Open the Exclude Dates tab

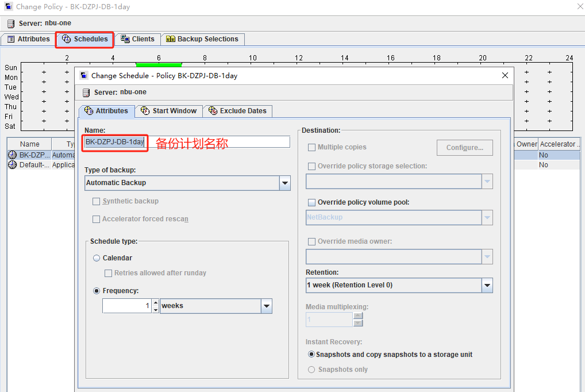pyautogui.click(x=238, y=111)
